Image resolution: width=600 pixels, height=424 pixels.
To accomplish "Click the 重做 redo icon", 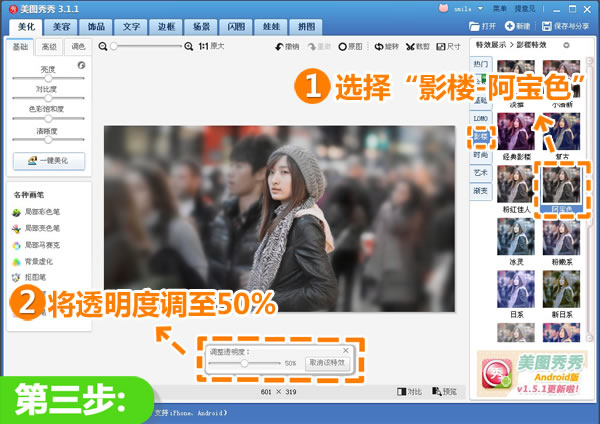I will pos(312,47).
